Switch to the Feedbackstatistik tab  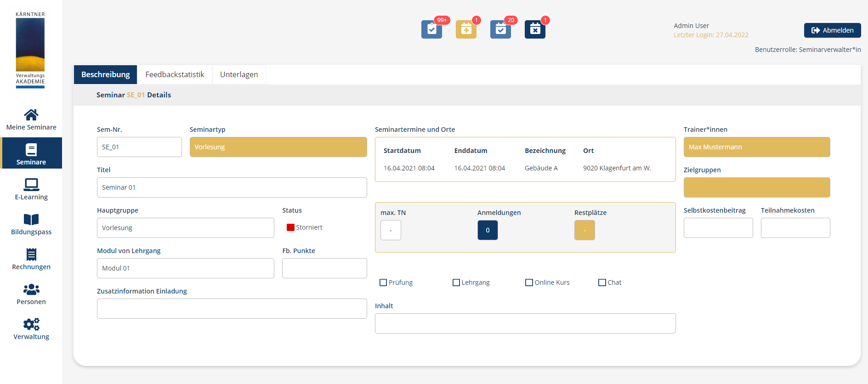175,74
